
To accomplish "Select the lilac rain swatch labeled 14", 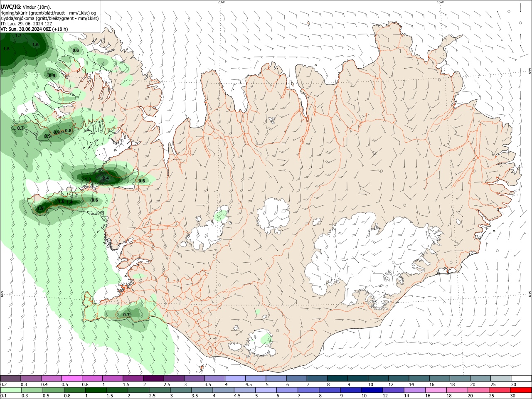I will [x=414, y=390].
